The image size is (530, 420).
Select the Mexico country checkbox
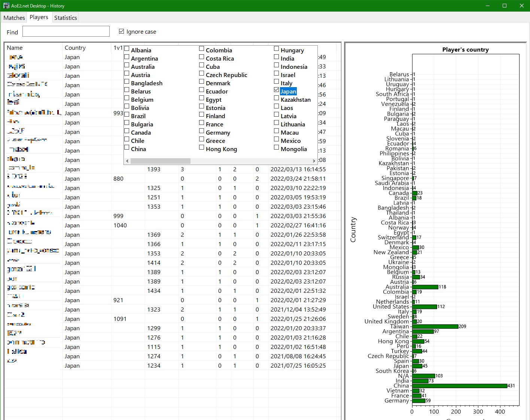pos(277,139)
